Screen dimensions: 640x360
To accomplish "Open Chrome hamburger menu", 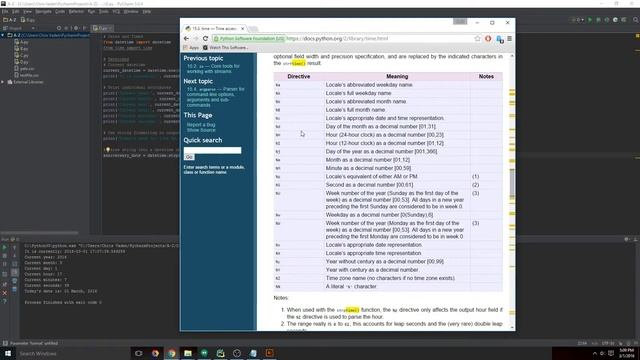I will pyautogui.click(x=509, y=38).
